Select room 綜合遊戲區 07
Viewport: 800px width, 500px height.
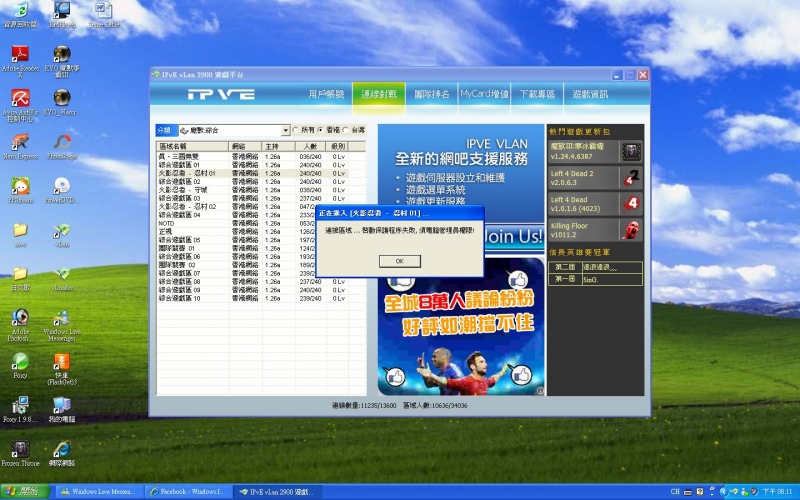pyautogui.click(x=236, y=273)
